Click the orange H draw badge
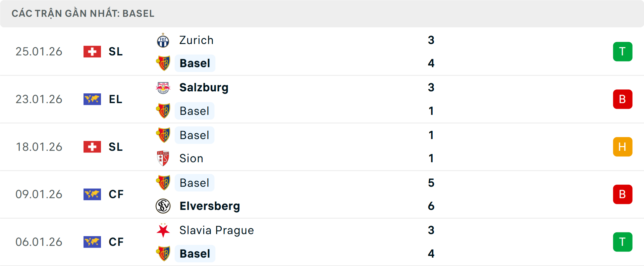 point(623,147)
